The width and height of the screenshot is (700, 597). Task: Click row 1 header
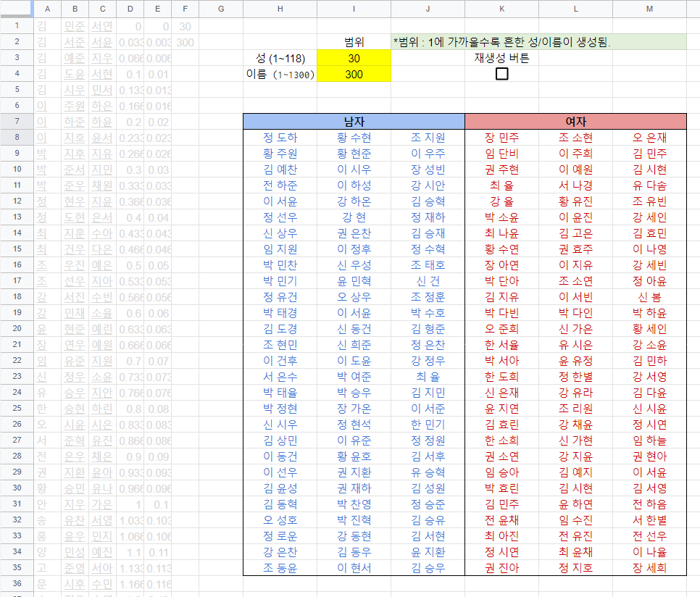(x=14, y=25)
